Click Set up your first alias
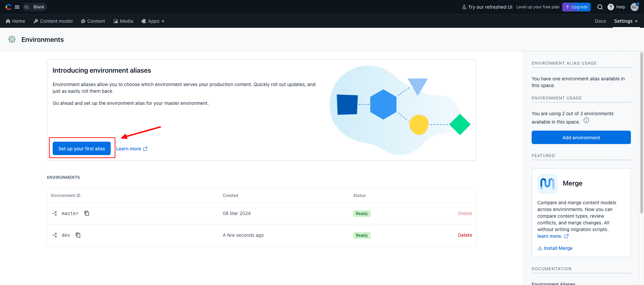644x285 pixels. pyautogui.click(x=82, y=149)
